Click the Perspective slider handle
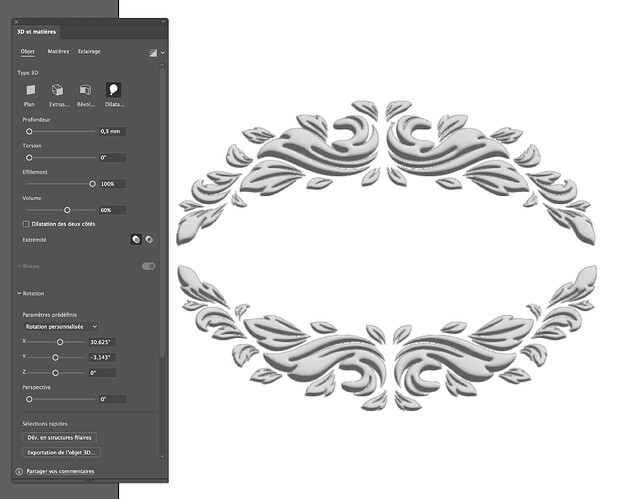 29,399
